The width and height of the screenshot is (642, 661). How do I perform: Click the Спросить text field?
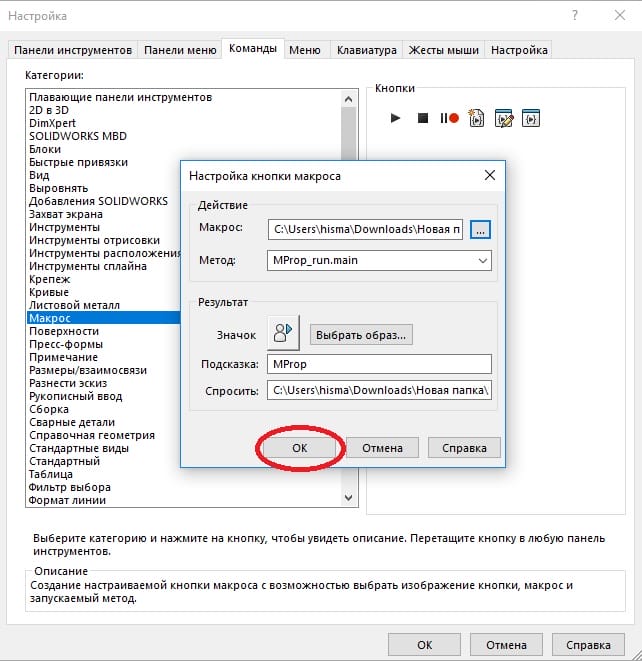(379, 390)
